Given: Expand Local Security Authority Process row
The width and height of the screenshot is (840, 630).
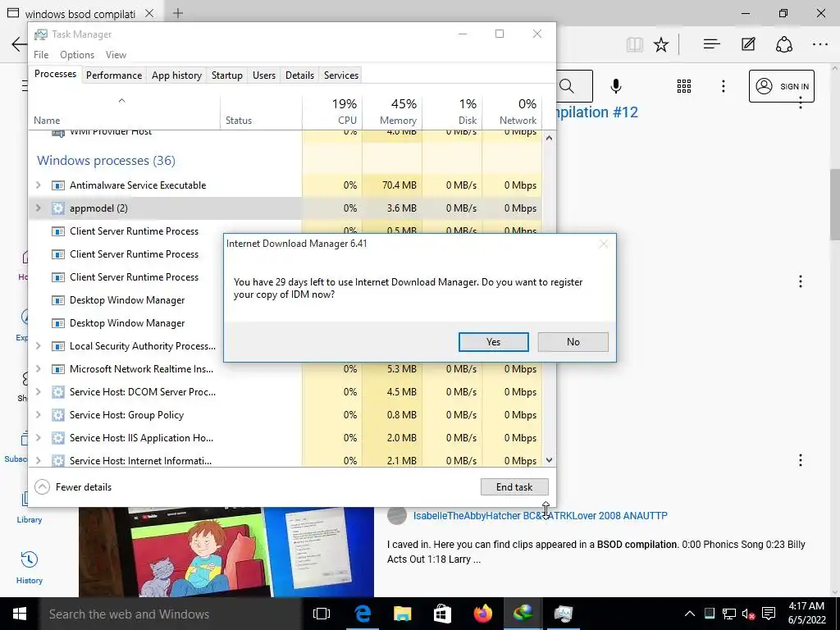Looking at the screenshot, I should [x=38, y=345].
